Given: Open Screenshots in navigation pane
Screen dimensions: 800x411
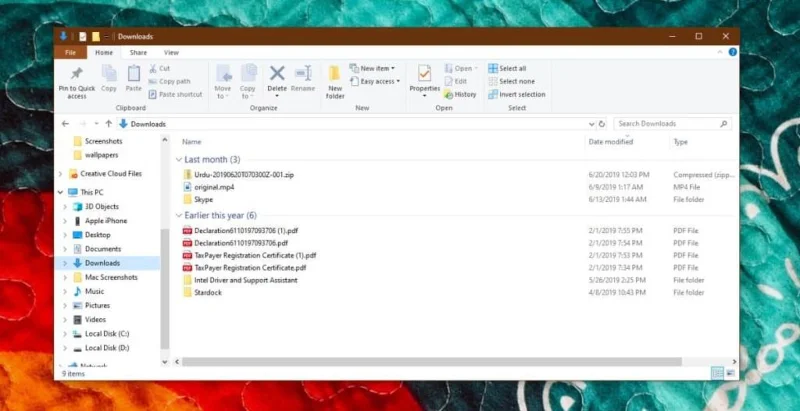Looking at the screenshot, I should tap(104, 141).
